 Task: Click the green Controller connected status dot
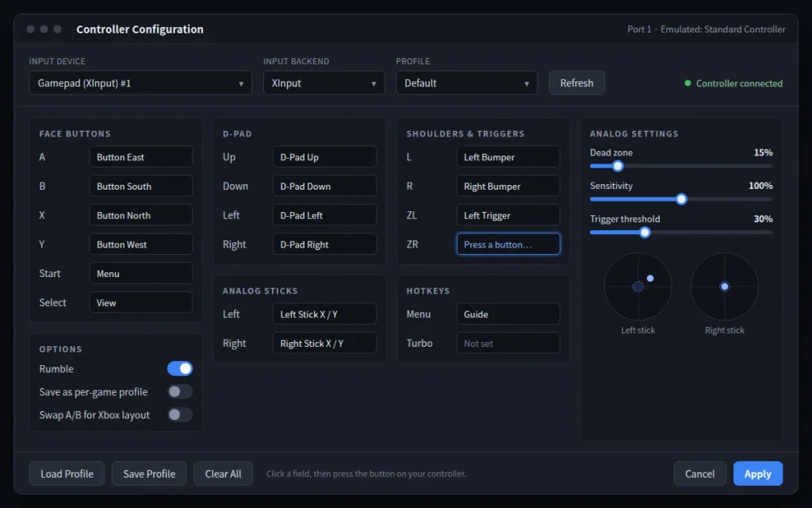tap(688, 83)
